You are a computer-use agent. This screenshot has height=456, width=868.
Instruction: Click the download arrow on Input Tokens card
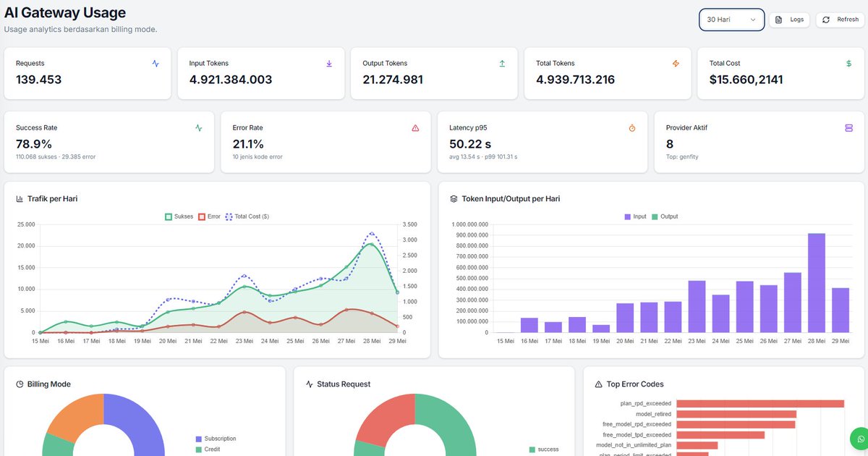pyautogui.click(x=329, y=64)
